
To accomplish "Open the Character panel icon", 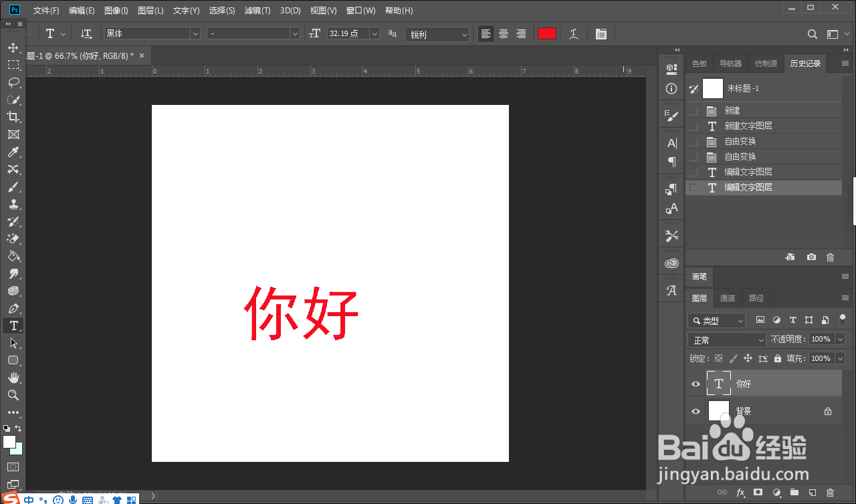I will [671, 142].
